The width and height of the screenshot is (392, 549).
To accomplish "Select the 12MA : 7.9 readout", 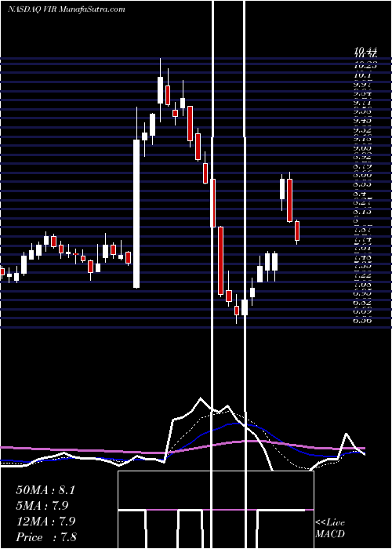I will coord(45,522).
